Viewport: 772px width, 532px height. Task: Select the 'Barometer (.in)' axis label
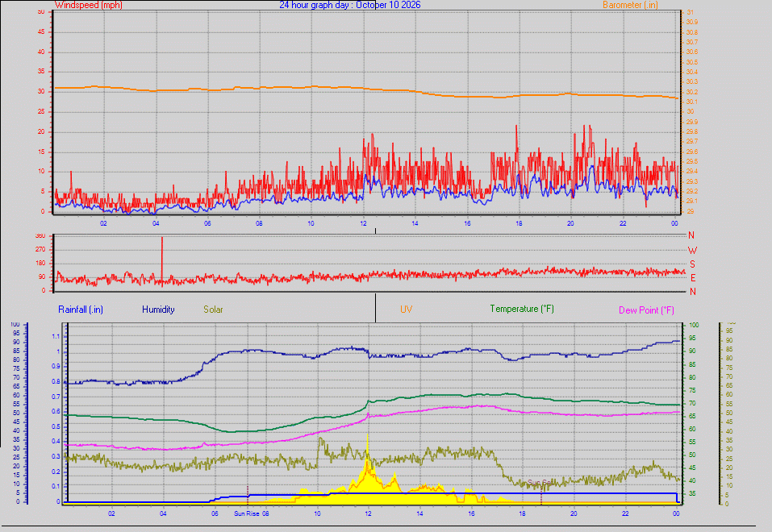(x=630, y=5)
